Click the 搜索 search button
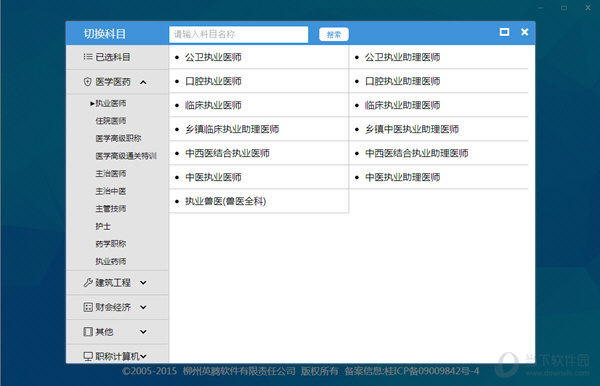The width and height of the screenshot is (600, 386). point(334,34)
